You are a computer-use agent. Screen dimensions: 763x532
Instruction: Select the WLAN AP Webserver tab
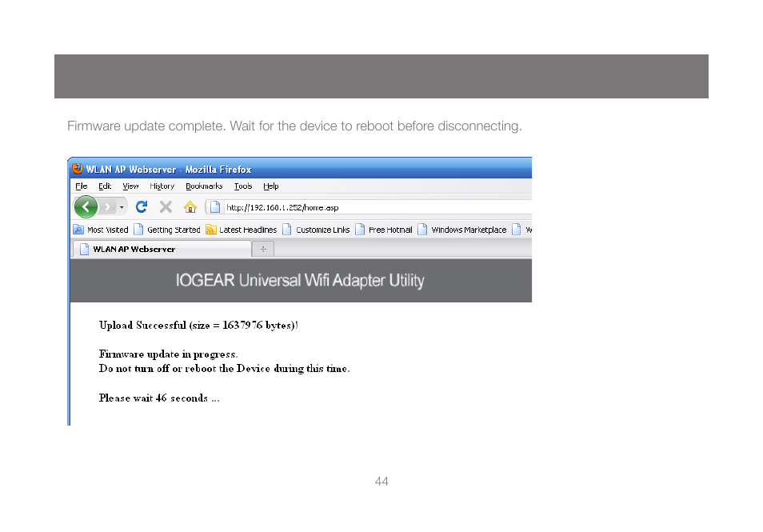(x=162, y=249)
